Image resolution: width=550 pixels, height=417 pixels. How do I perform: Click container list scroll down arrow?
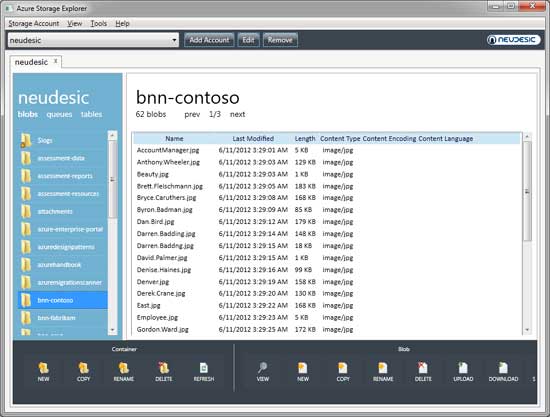112,330
